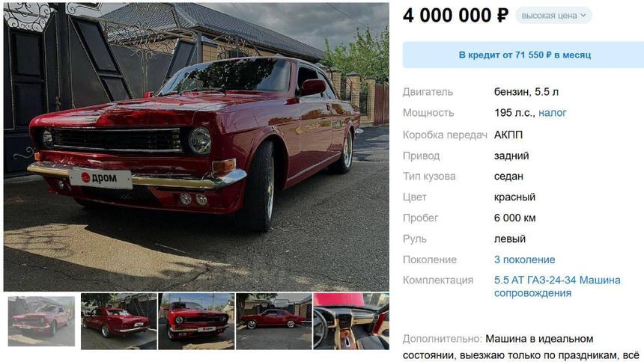The height and width of the screenshot is (362, 644).
Task: Click the "красный" color value
Action: click(x=514, y=197)
